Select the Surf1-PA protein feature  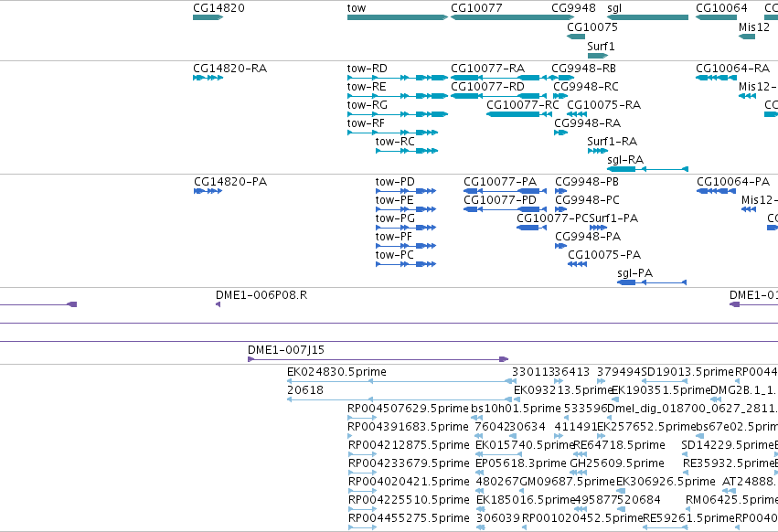[x=598, y=228]
